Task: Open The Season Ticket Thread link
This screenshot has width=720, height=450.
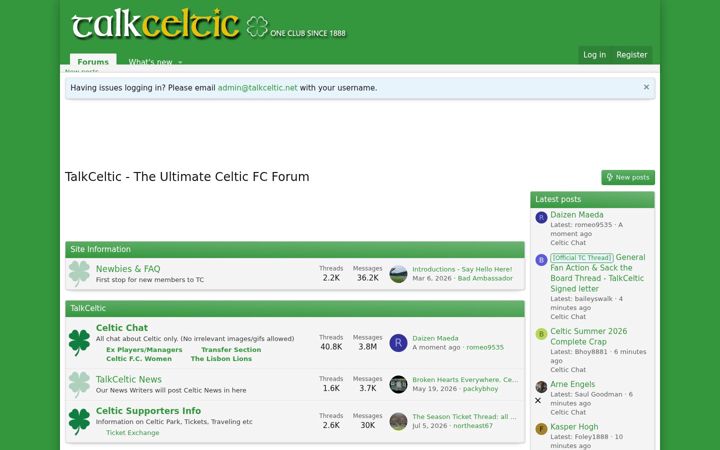Action: (464, 416)
